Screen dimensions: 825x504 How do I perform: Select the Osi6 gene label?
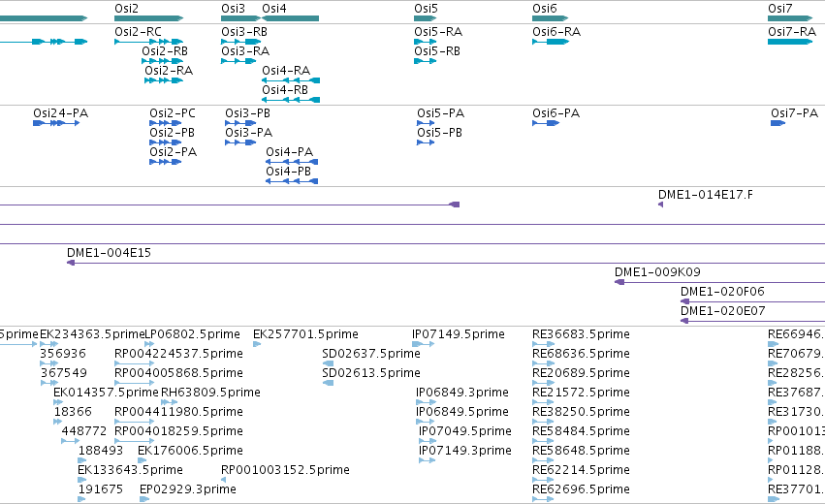point(545,9)
